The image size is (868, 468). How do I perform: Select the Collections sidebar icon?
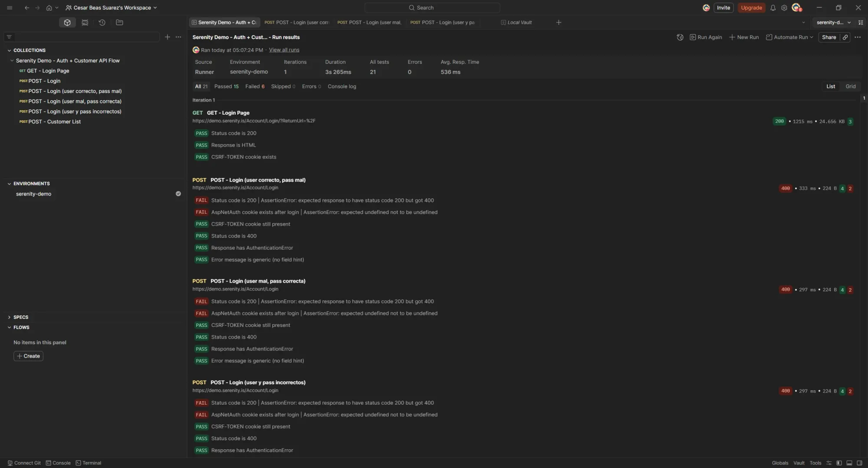(67, 22)
